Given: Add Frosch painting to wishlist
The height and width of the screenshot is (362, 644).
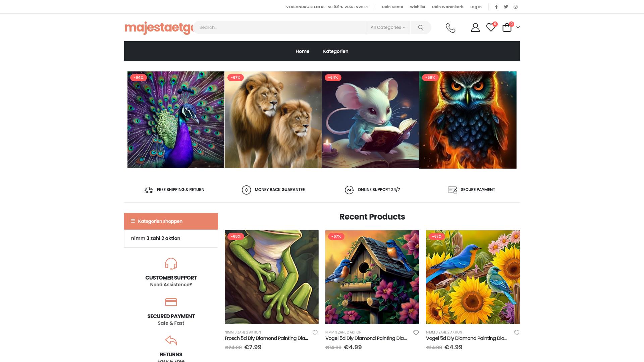Looking at the screenshot, I should [315, 333].
